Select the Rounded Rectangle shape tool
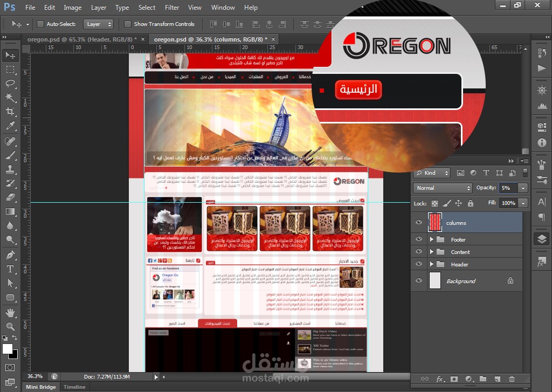 point(10,297)
